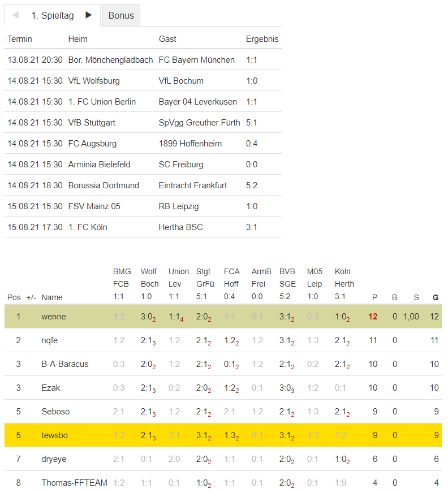Click the P points column header
This screenshot has width=448, height=493.
pos(374,297)
